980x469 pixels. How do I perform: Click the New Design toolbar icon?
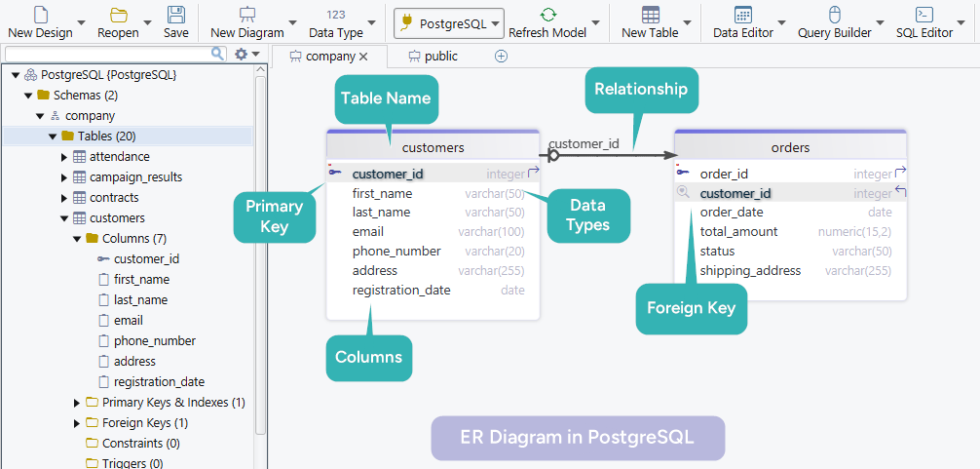tap(40, 15)
